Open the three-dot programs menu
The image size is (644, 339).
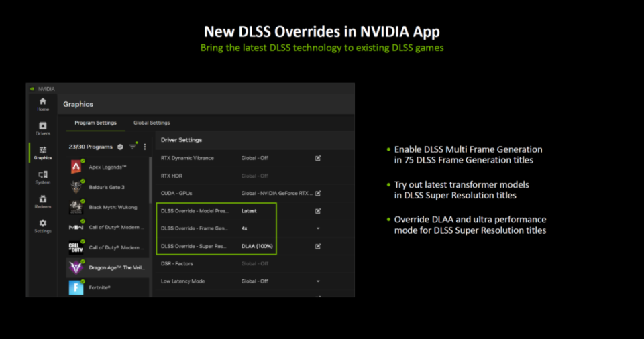pyautogui.click(x=145, y=147)
